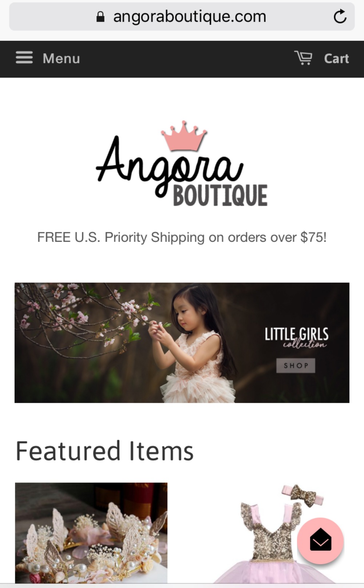Open the hamburger menu icon
Viewport: 364px width, 588px height.
[x=24, y=58]
